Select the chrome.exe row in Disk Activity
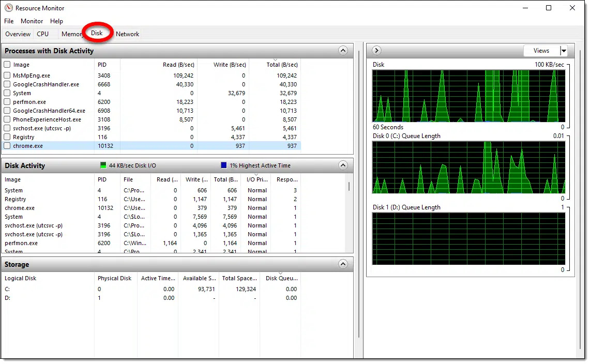590x364 pixels. (x=153, y=208)
